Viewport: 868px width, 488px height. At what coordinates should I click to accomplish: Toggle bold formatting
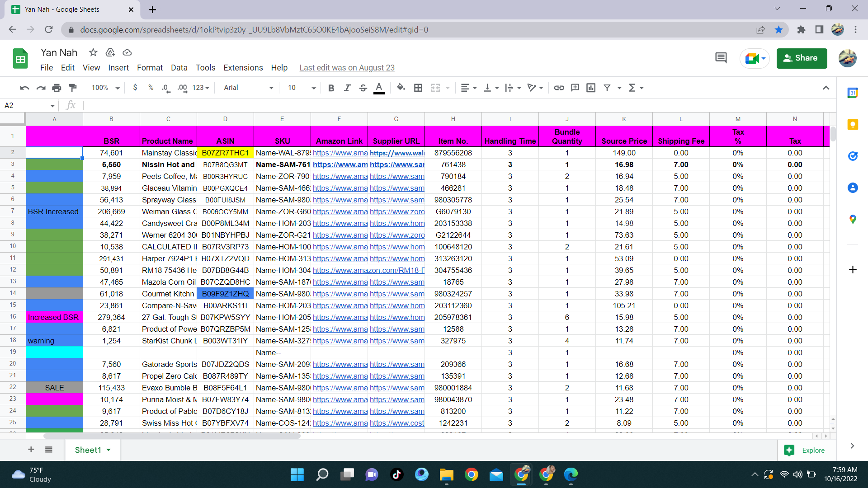(x=331, y=88)
